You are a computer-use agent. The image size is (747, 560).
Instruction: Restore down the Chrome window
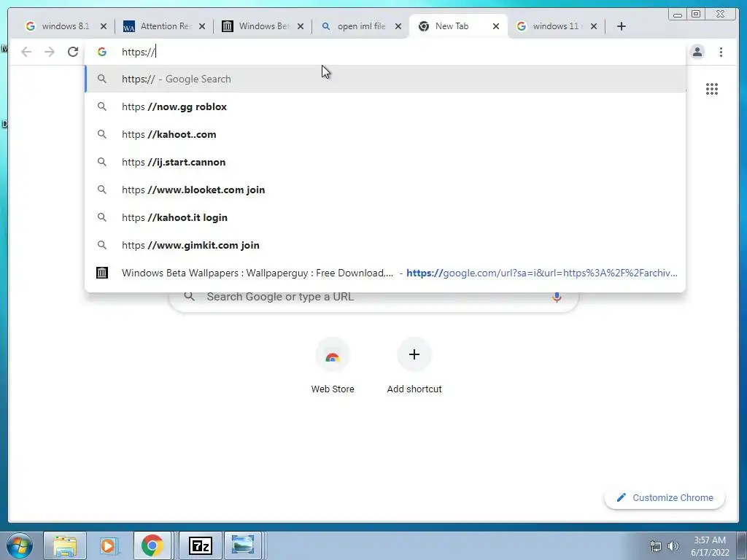point(696,15)
